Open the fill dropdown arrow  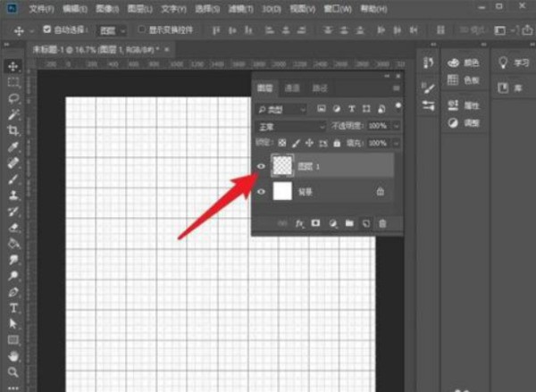[x=396, y=143]
